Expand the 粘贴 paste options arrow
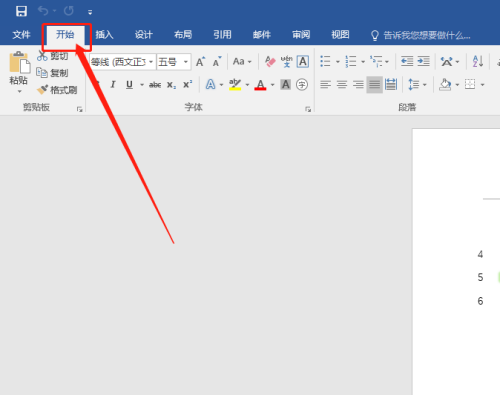Image resolution: width=500 pixels, height=395 pixels. 19,91
